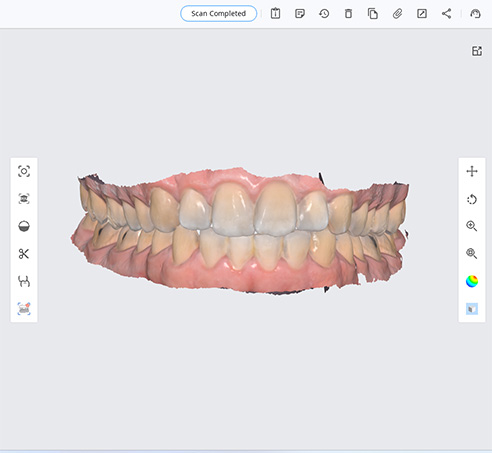Click the edit pencil square icon
The height and width of the screenshot is (453, 492).
coord(422,14)
